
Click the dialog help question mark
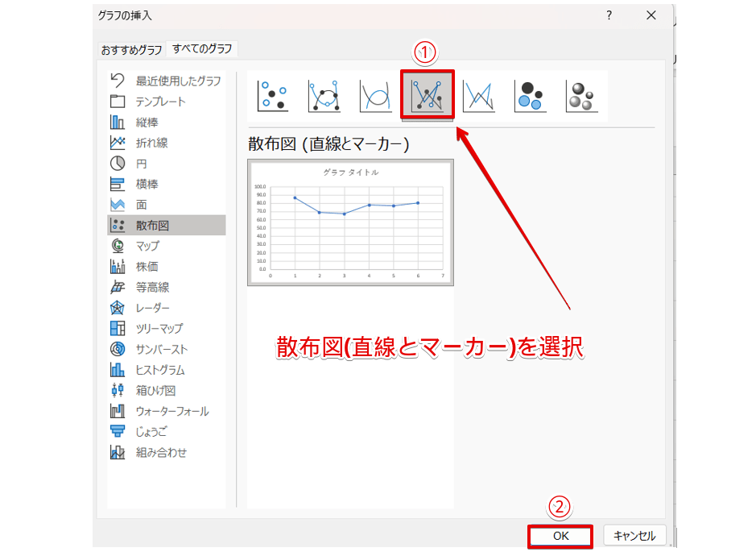click(x=609, y=15)
